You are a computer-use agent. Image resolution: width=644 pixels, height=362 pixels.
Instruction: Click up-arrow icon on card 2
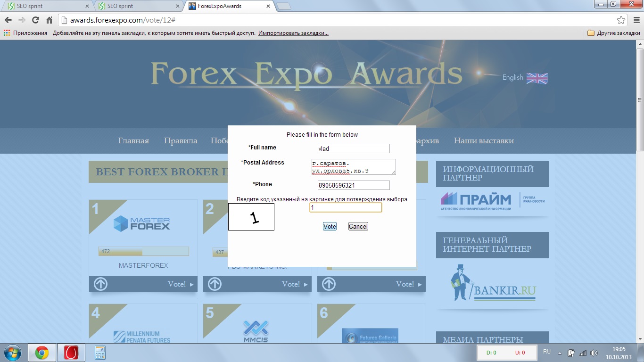coord(215,284)
